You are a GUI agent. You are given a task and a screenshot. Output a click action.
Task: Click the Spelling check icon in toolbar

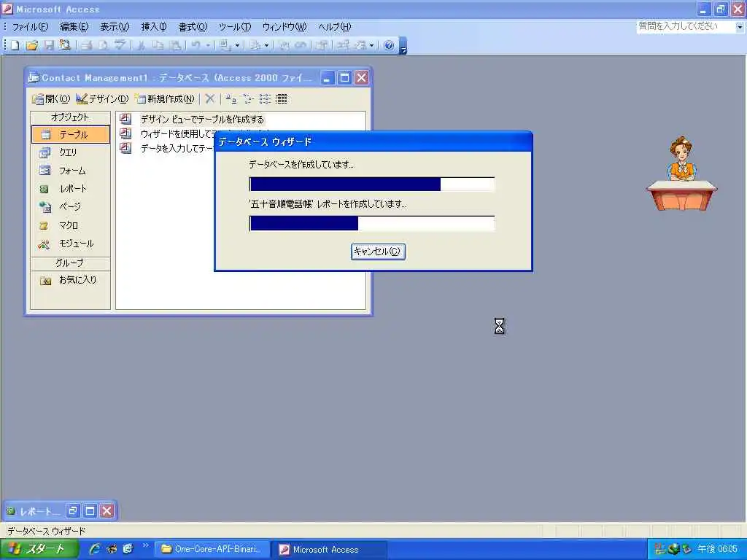click(x=120, y=45)
